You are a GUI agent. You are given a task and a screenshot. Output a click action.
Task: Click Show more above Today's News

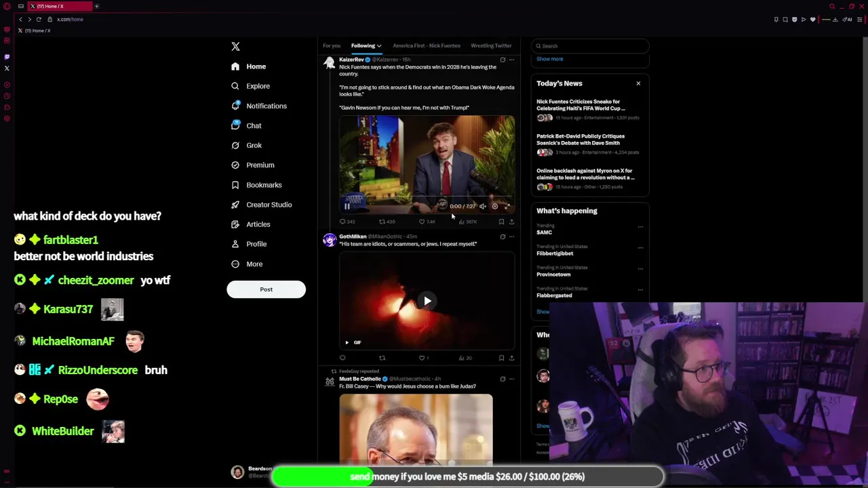coord(550,59)
